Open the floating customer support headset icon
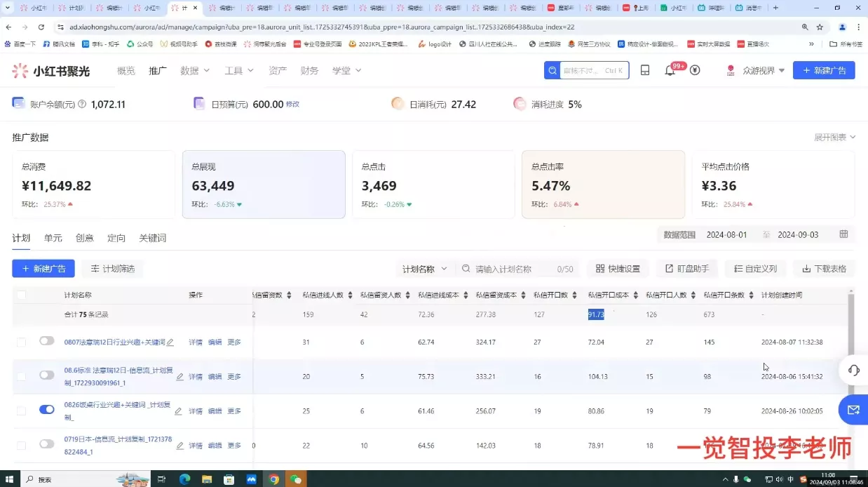Image resolution: width=868 pixels, height=487 pixels. [x=853, y=370]
